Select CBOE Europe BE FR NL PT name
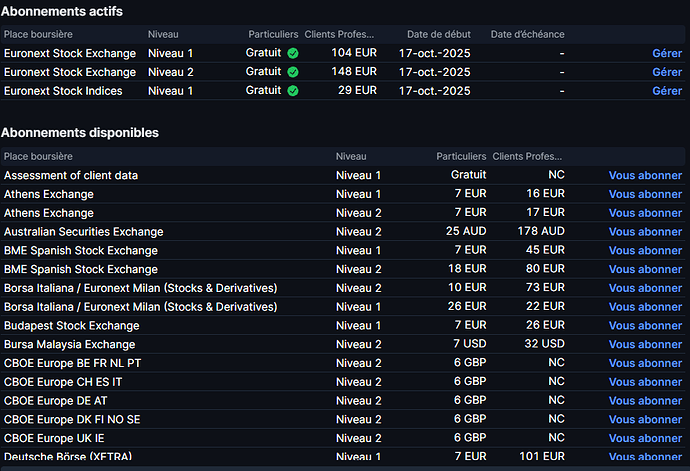 pos(73,363)
